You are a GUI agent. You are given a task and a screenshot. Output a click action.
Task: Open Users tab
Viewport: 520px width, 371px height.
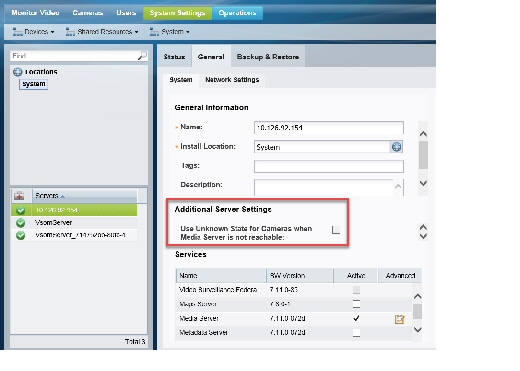click(x=126, y=13)
